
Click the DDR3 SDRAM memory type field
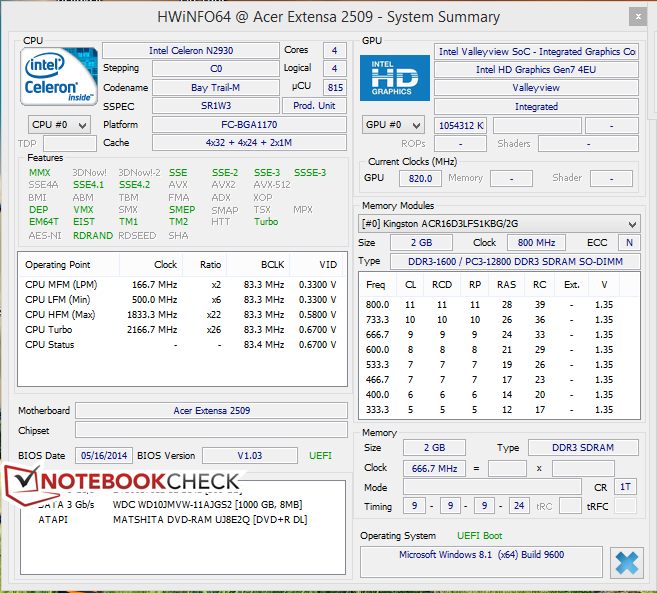pos(583,448)
